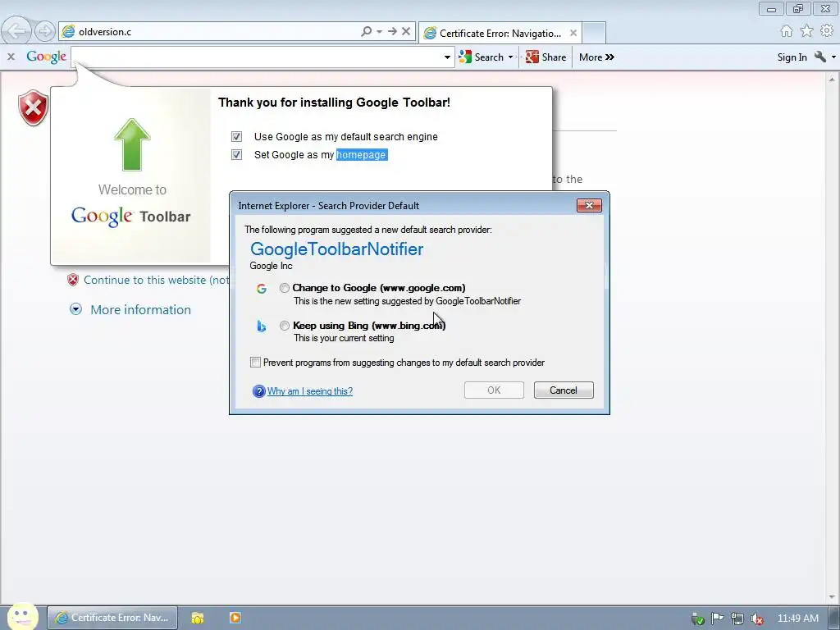The width and height of the screenshot is (840, 630).
Task: Enable Prevent programs from suggesting changes
Action: point(256,363)
